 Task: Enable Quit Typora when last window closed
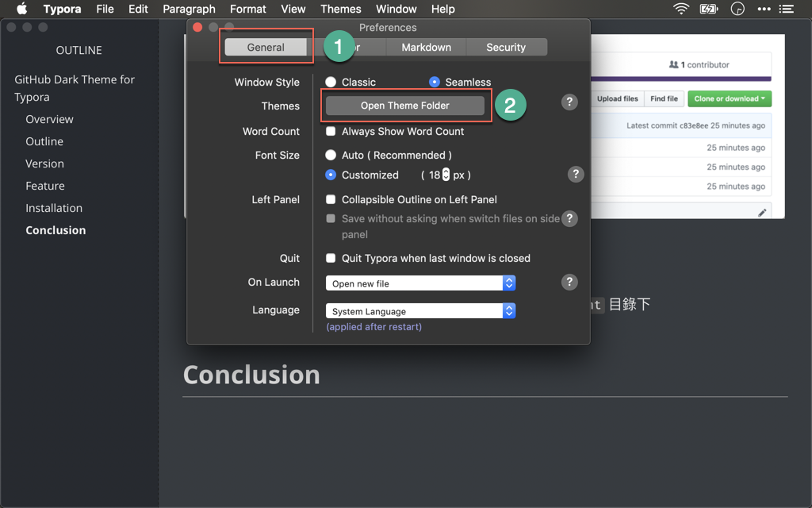click(x=331, y=258)
